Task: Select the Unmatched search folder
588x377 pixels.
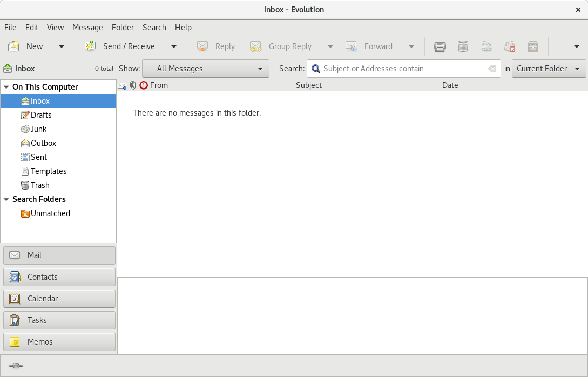Action: [x=58, y=213]
